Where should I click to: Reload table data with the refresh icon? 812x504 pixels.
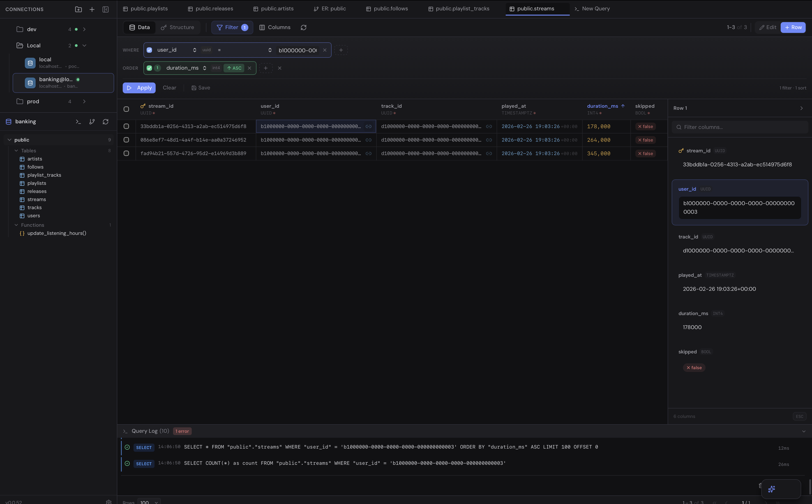click(x=303, y=27)
